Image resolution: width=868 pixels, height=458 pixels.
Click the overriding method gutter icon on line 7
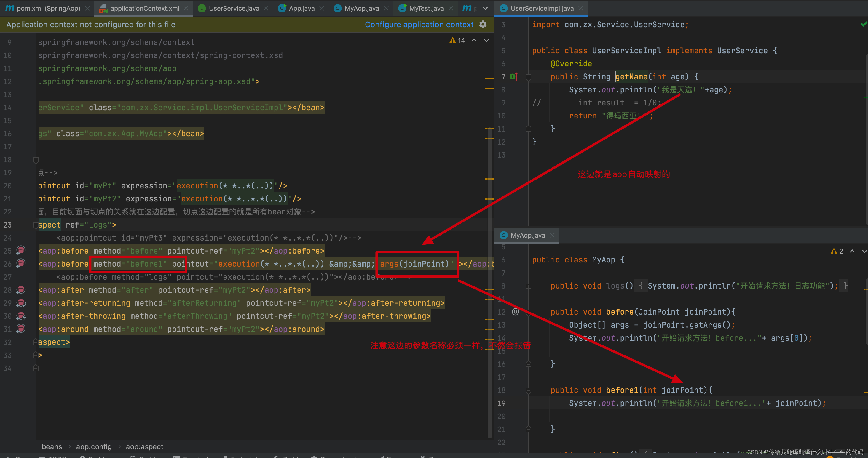(x=513, y=76)
